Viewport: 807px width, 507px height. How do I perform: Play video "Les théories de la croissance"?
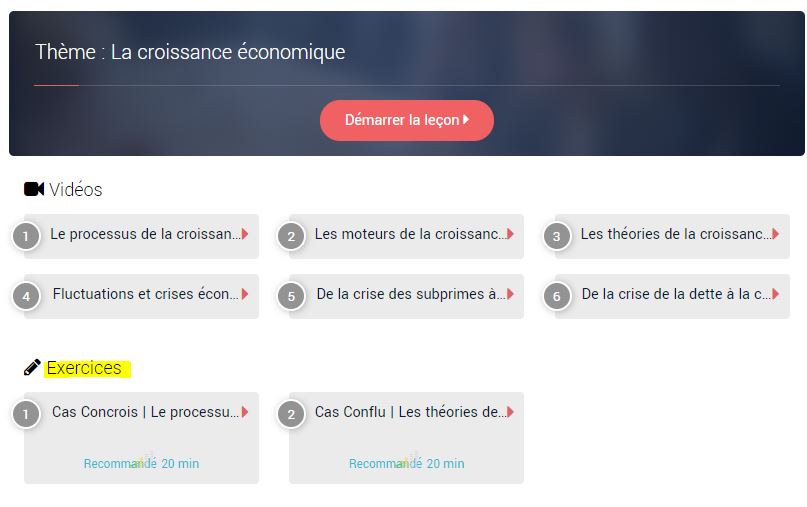coord(676,234)
